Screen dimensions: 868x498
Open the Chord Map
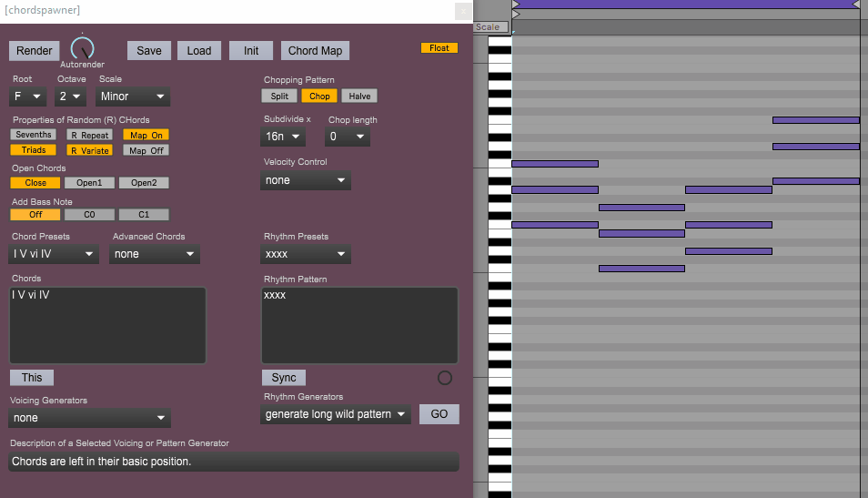point(315,51)
